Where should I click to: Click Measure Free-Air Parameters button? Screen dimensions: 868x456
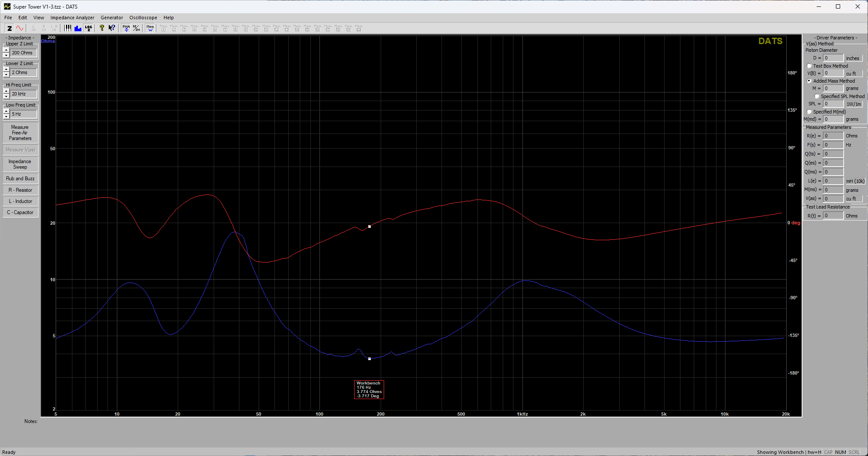click(x=20, y=133)
